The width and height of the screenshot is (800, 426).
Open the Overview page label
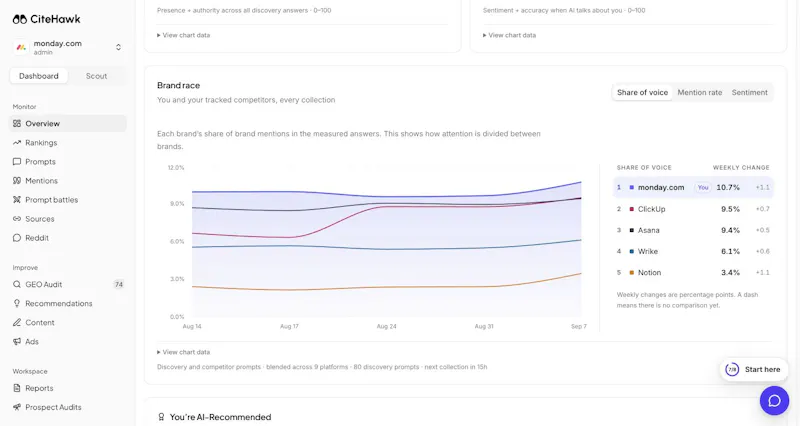(x=42, y=123)
